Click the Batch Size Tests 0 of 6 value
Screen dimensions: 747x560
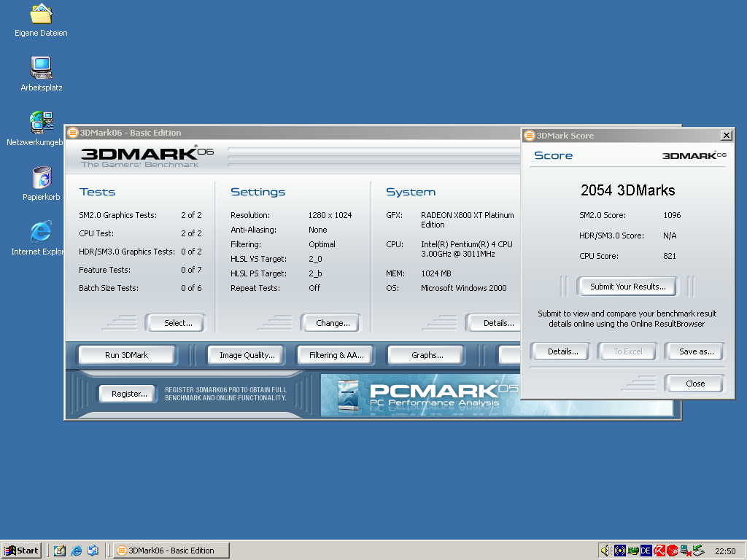click(x=191, y=288)
